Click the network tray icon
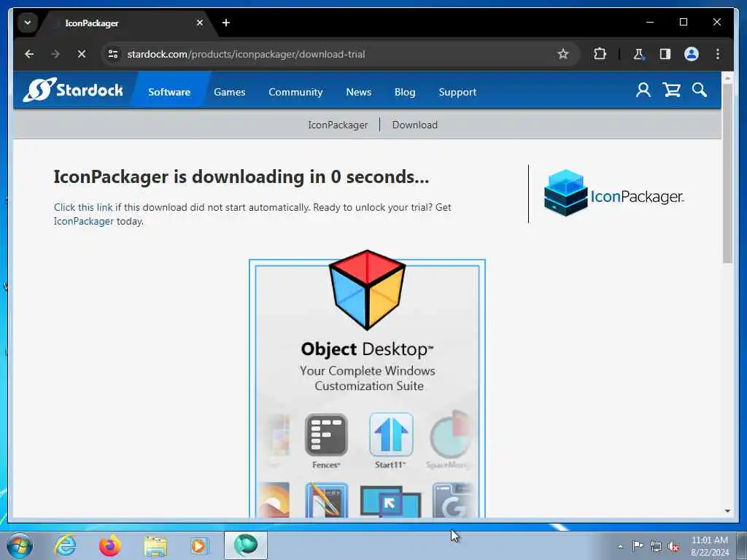747x560 pixels. point(656,546)
